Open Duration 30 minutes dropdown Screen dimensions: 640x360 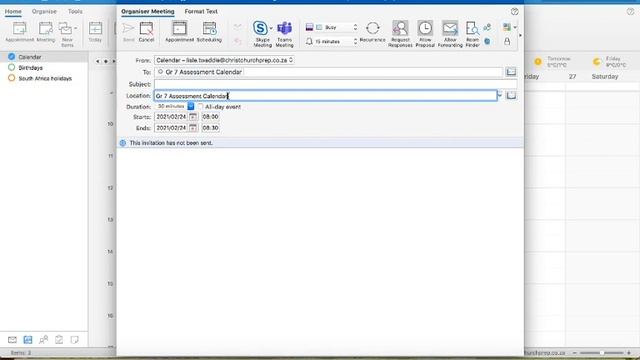[191, 106]
